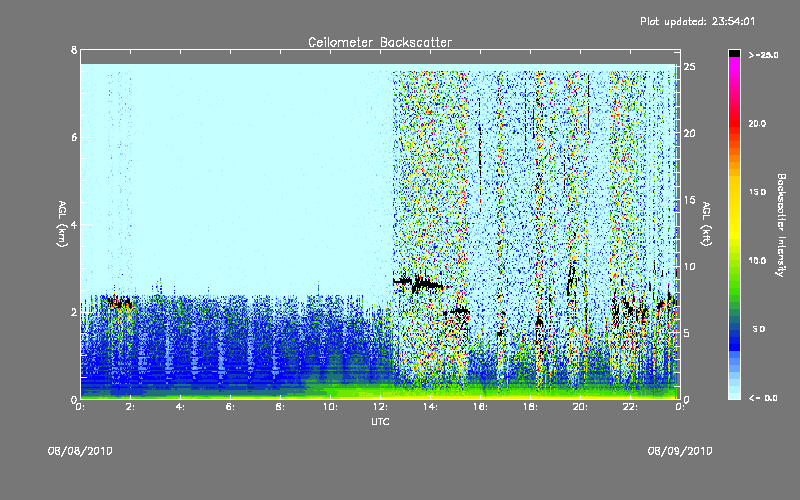Click the 4 tick on the km axis
The height and width of the screenshot is (500, 800).
[74, 224]
